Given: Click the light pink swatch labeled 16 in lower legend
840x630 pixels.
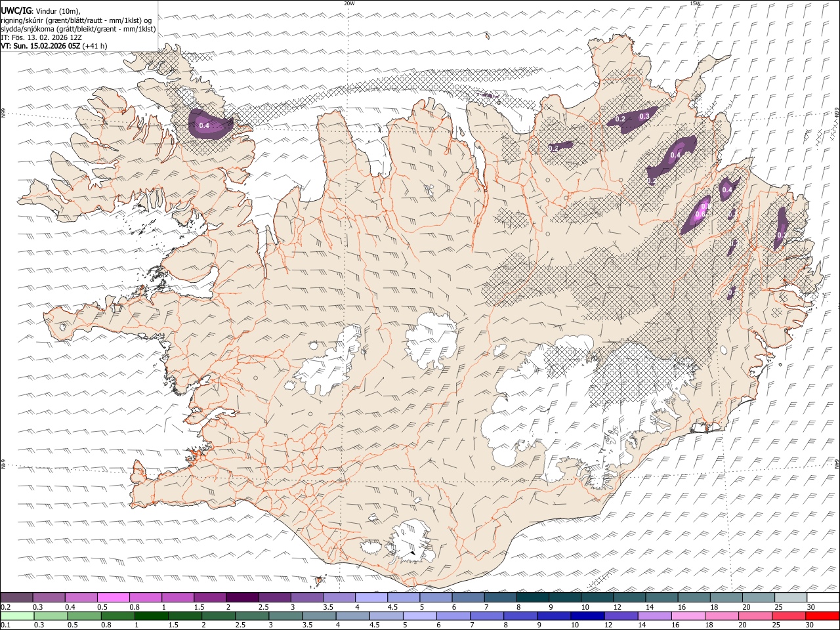Looking at the screenshot, I should [x=688, y=616].
